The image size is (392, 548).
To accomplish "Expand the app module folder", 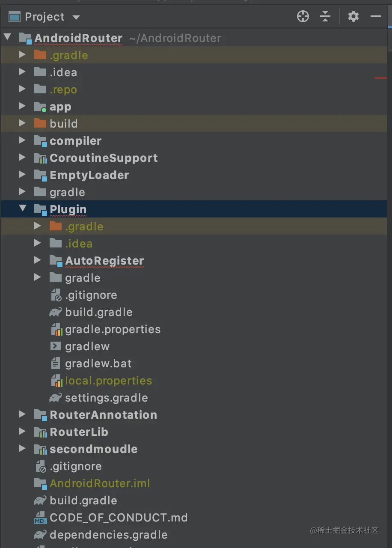I will click(x=22, y=106).
